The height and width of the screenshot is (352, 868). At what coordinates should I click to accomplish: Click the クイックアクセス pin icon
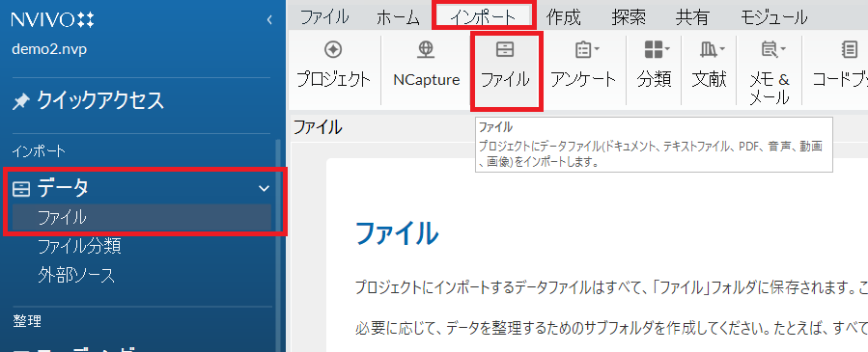[20, 101]
